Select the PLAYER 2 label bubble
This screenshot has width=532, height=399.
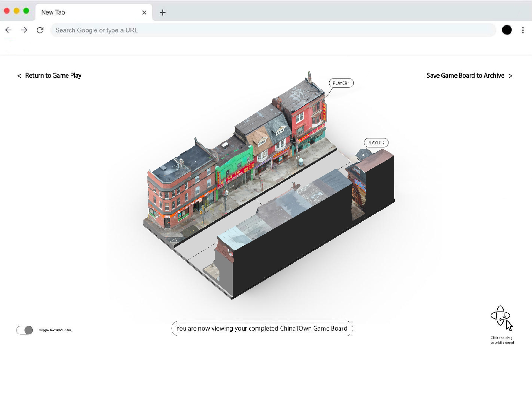coord(376,143)
